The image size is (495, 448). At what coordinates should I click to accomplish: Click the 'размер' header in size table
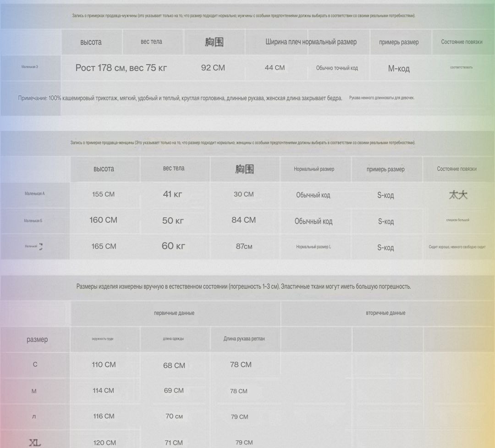37,339
